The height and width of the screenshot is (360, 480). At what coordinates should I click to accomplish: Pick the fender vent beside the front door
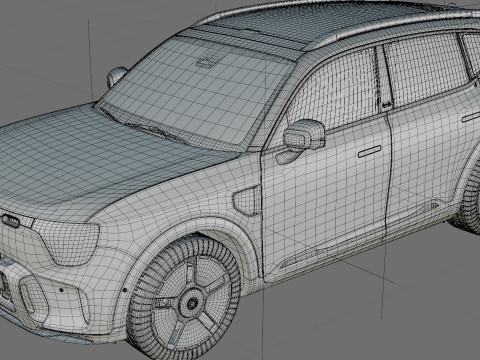coord(247,200)
